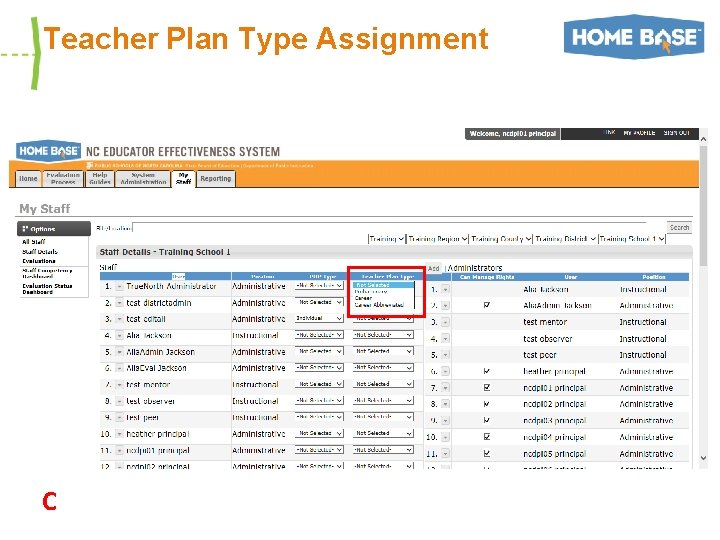Screen dimensions: 720x540
Task: Open administrator row 10 menu arrow for ncdpi04
Action: pos(445,437)
